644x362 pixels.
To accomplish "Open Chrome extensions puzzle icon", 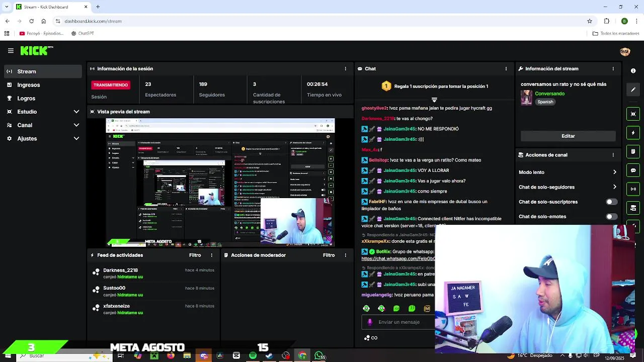I will click(x=607, y=21).
